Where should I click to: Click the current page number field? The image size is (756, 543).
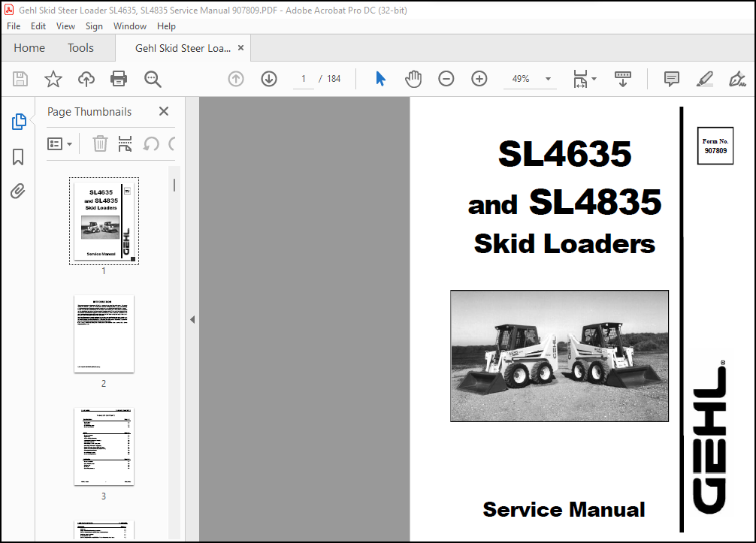304,79
